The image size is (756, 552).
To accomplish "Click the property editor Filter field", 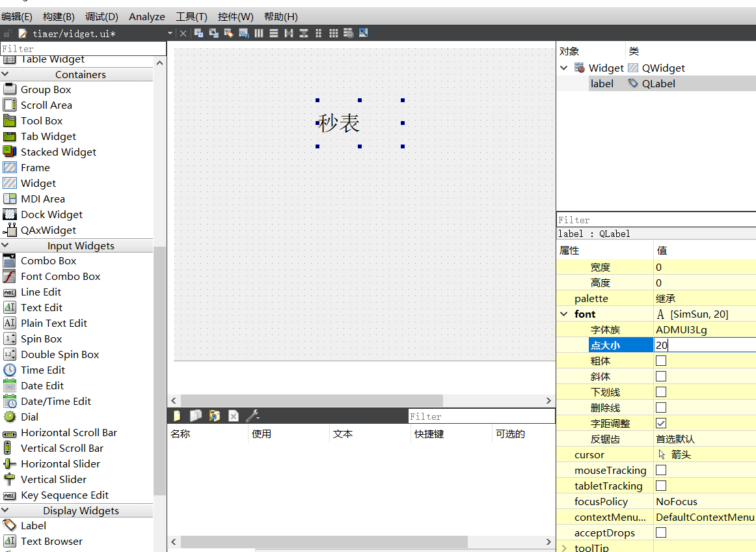I will (x=656, y=220).
